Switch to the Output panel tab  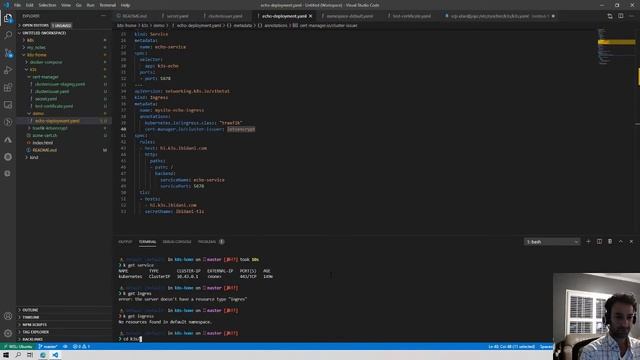coord(125,242)
